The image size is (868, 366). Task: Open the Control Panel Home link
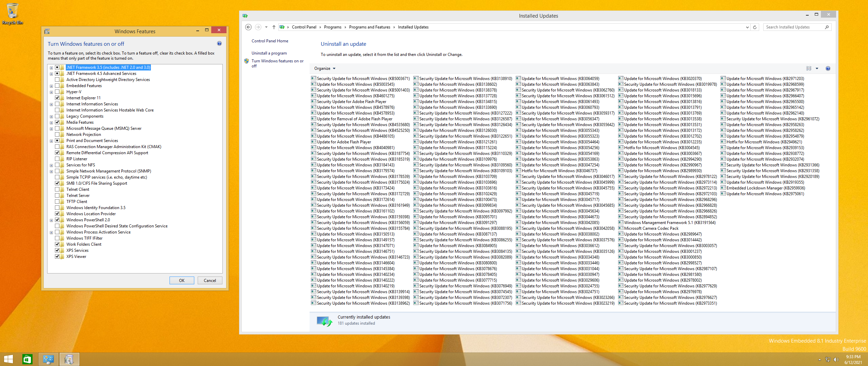click(x=270, y=41)
